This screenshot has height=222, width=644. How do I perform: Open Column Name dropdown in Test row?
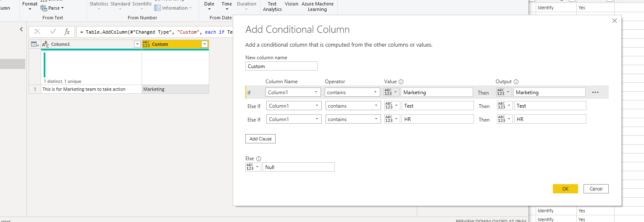(x=294, y=106)
